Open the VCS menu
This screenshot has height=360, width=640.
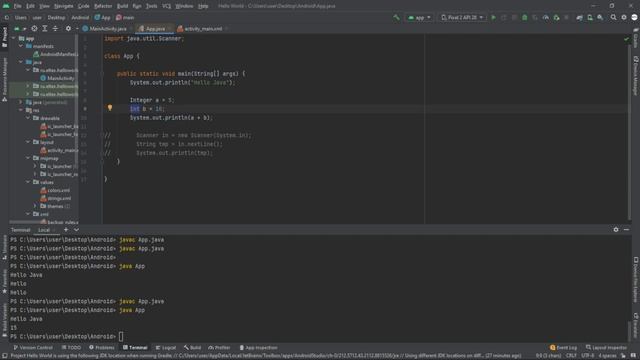coord(167,6)
